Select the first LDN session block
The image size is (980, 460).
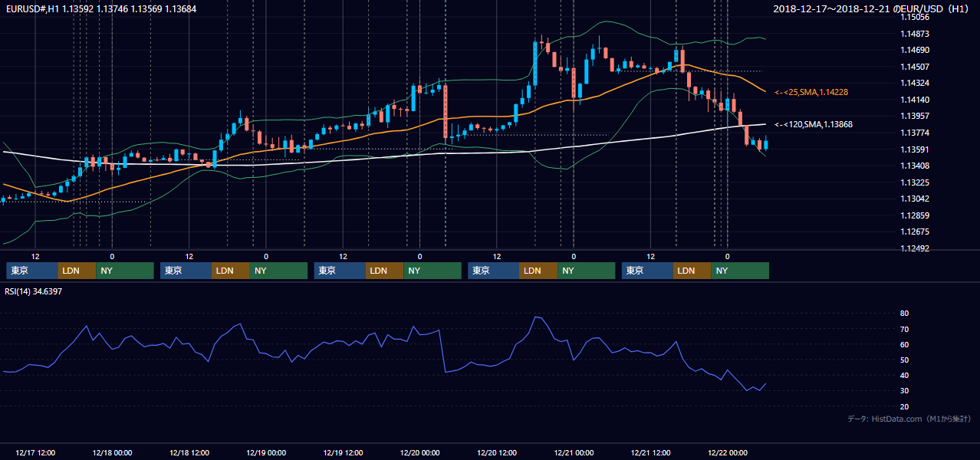coord(77,271)
